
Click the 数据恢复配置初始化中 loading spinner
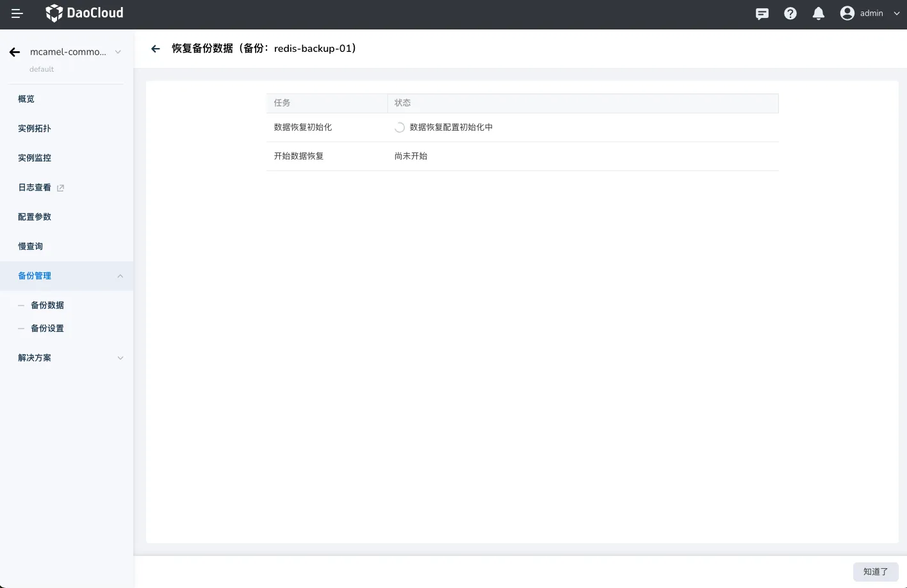(x=400, y=127)
